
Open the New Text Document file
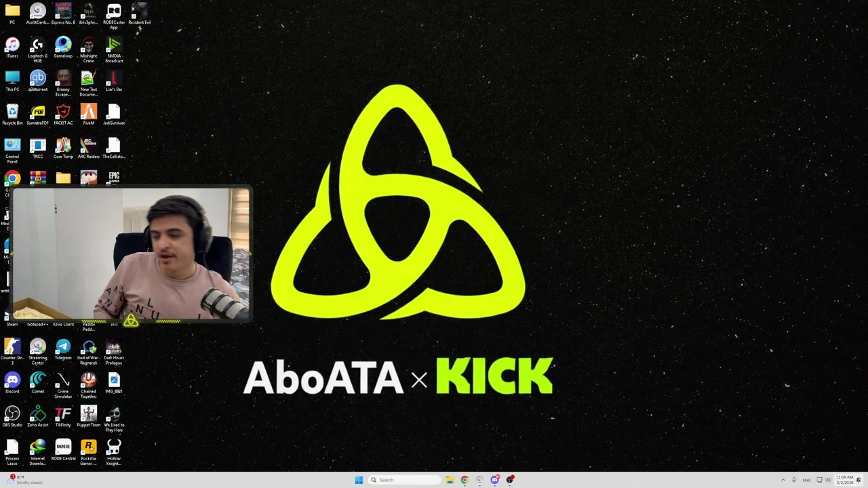tap(89, 83)
